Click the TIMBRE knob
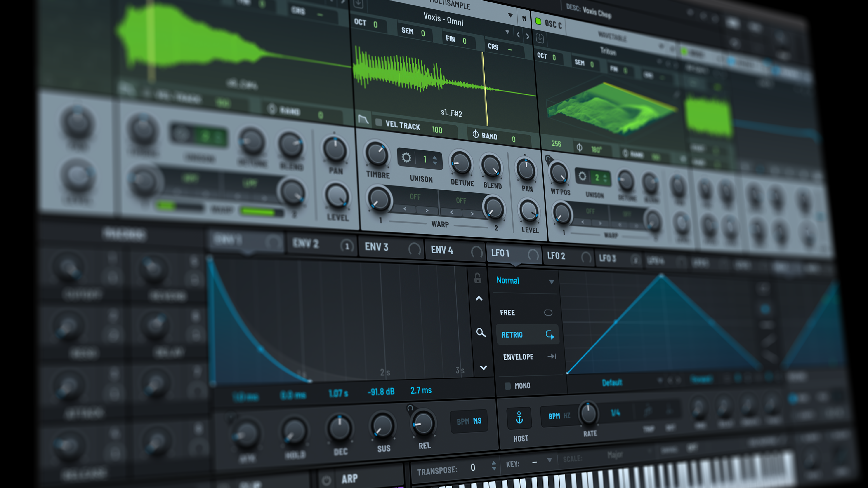The image size is (868, 488). [377, 154]
